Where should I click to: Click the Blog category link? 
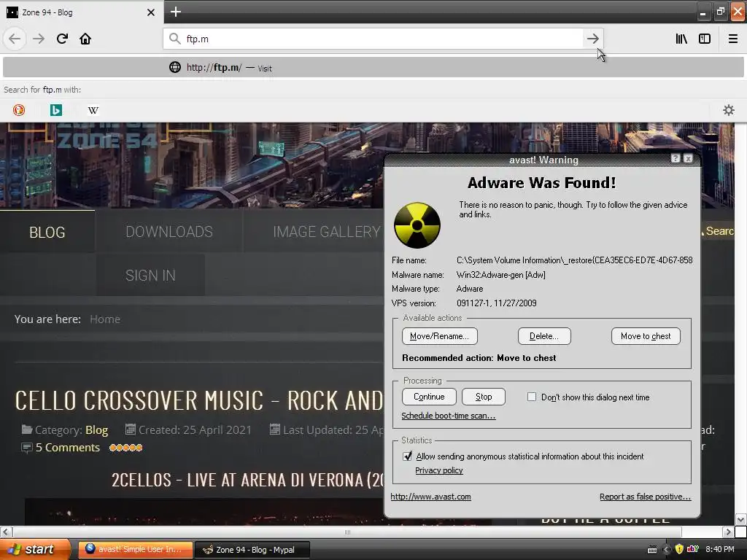[x=97, y=430]
